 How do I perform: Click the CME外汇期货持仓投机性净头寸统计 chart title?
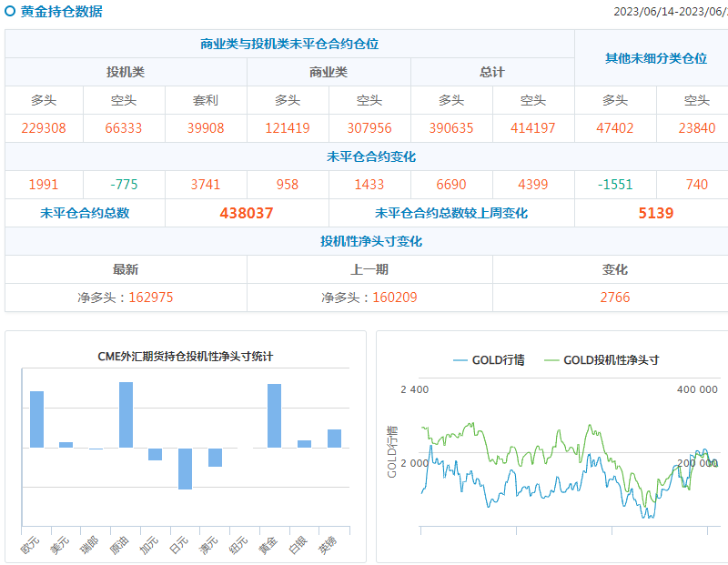click(186, 357)
